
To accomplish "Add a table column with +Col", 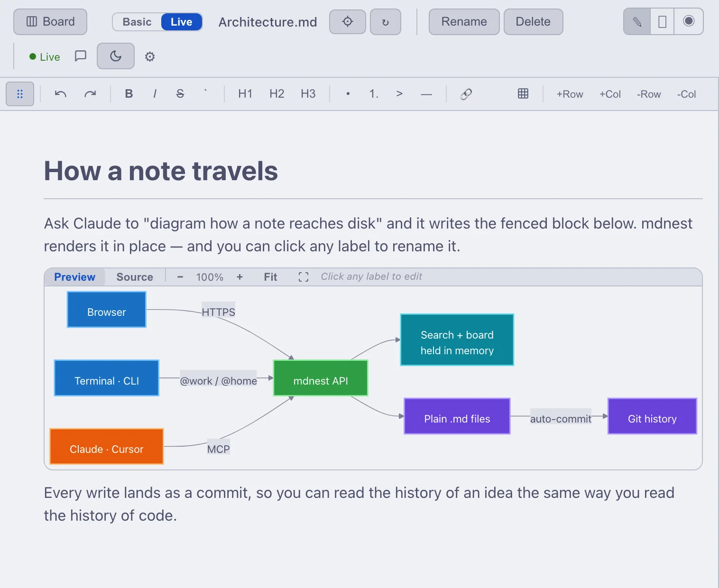I will [x=610, y=94].
